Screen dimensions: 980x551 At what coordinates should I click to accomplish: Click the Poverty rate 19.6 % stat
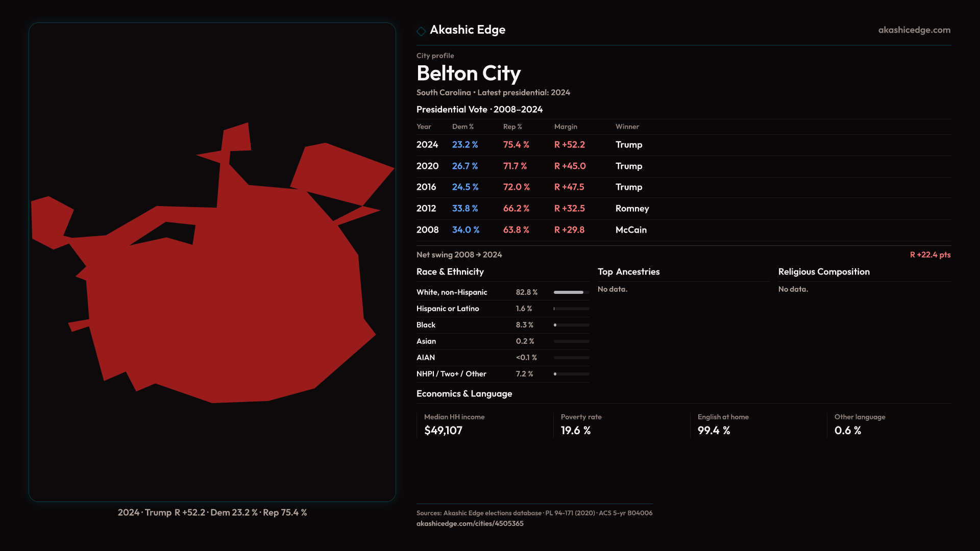point(575,431)
